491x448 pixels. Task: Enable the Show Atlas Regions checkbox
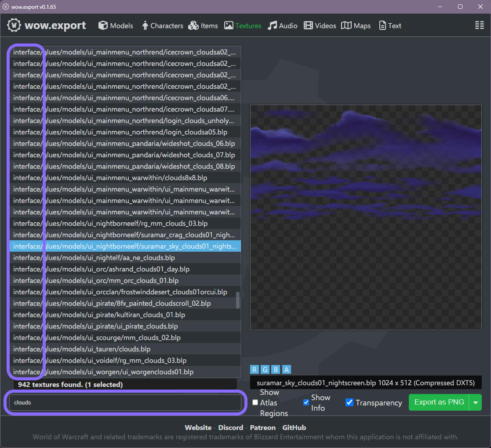255,403
